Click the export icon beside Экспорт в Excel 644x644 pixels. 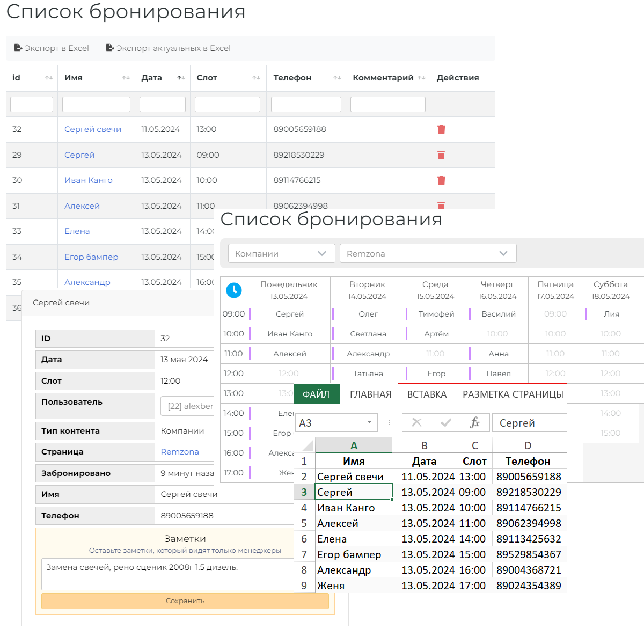tap(18, 48)
